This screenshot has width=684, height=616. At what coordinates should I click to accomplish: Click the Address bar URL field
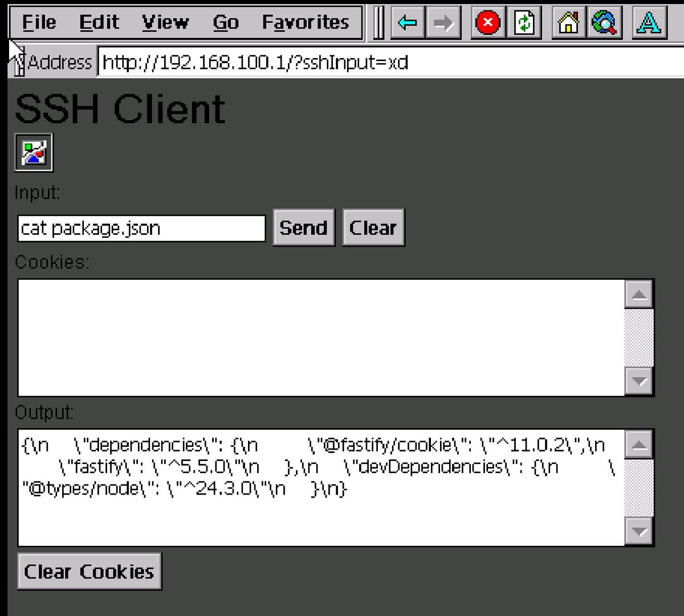click(x=391, y=62)
